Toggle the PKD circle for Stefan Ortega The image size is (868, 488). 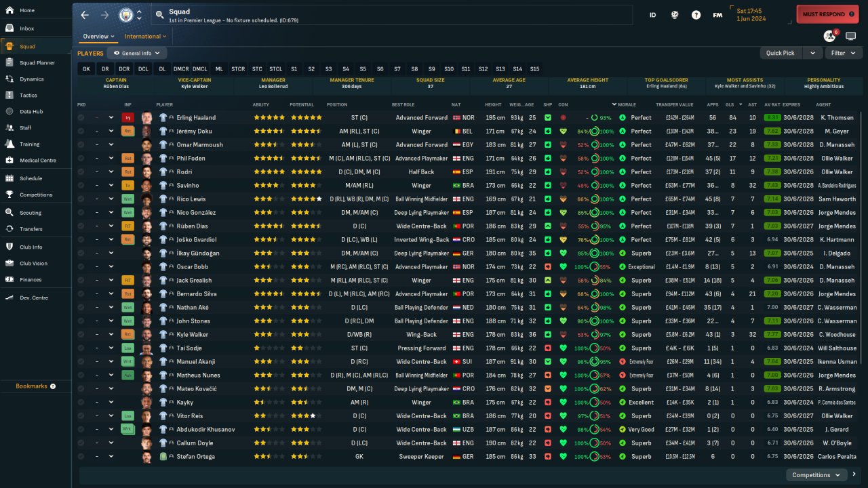click(81, 456)
